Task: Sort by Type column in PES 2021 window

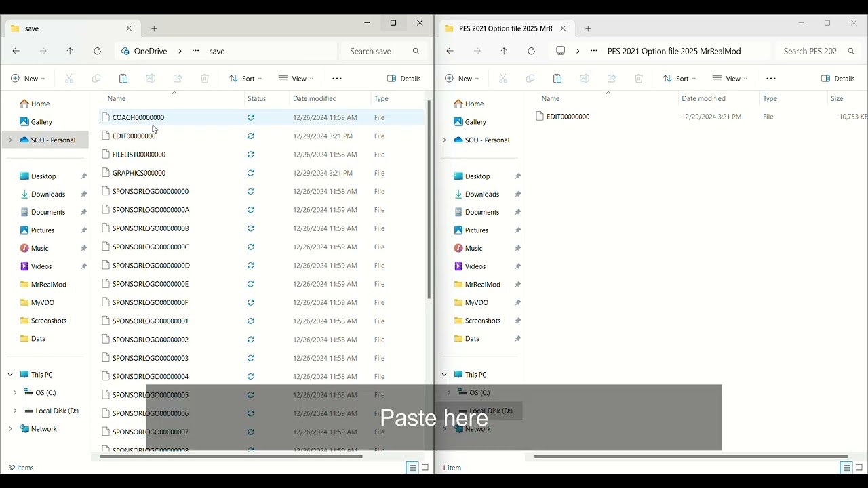Action: point(770,99)
